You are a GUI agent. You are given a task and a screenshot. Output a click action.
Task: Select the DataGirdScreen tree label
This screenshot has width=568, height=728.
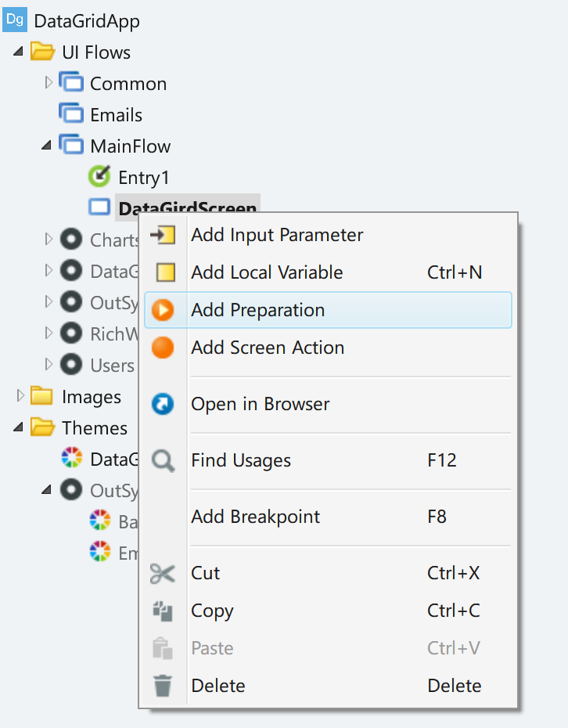pos(188,207)
